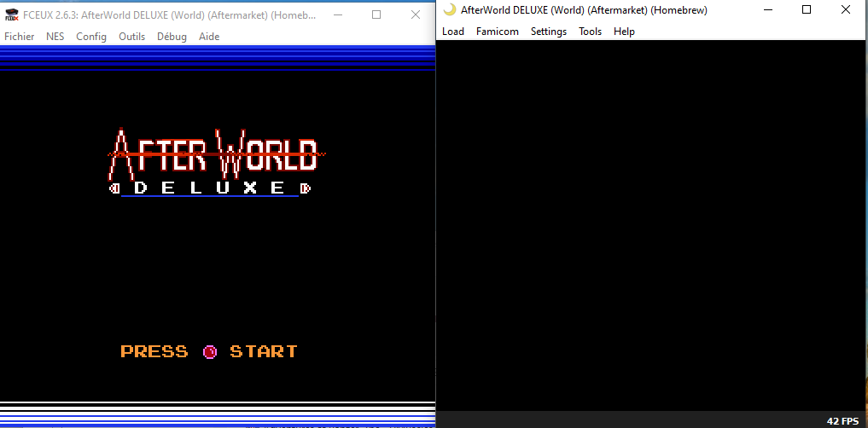Open Famicom menu in right emulator window

(x=497, y=32)
